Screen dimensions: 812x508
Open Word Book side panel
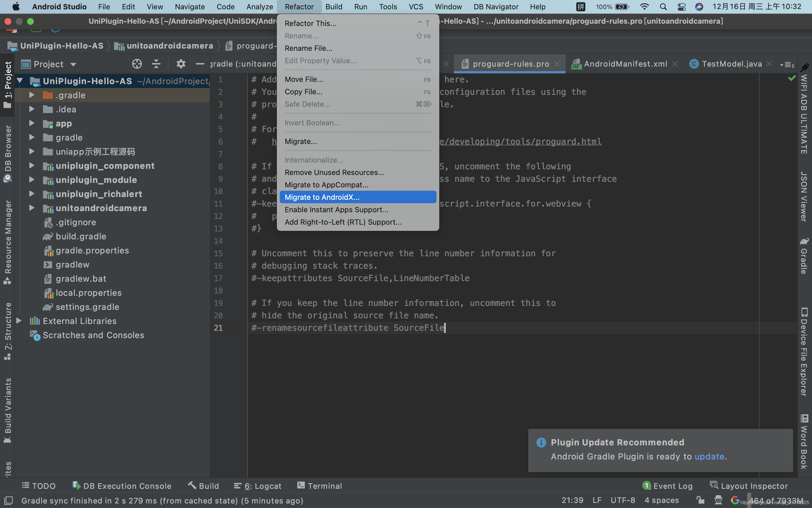pos(805,441)
